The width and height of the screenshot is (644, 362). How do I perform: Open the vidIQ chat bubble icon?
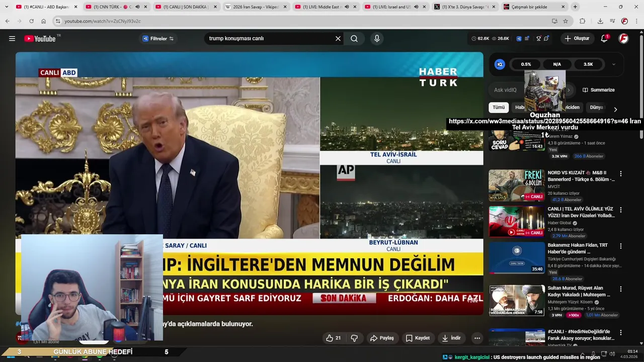[546, 39]
